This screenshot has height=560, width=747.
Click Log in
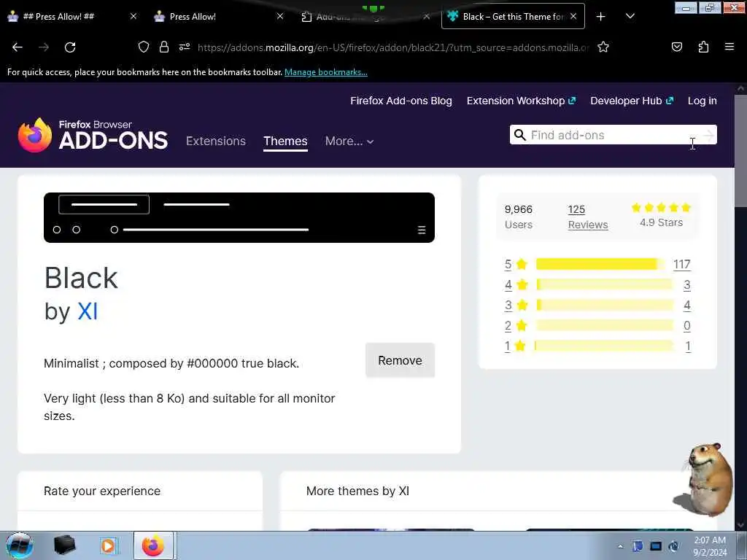pos(703,101)
